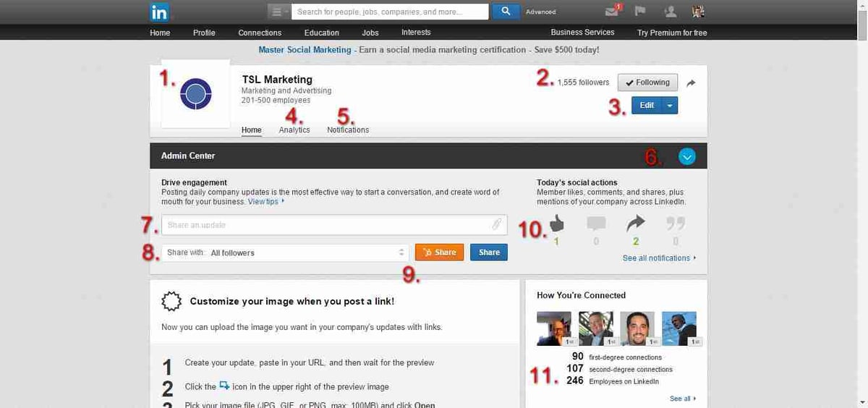Screen dimensions: 868x408
Task: Click the 1,555 followers count
Action: (x=584, y=82)
